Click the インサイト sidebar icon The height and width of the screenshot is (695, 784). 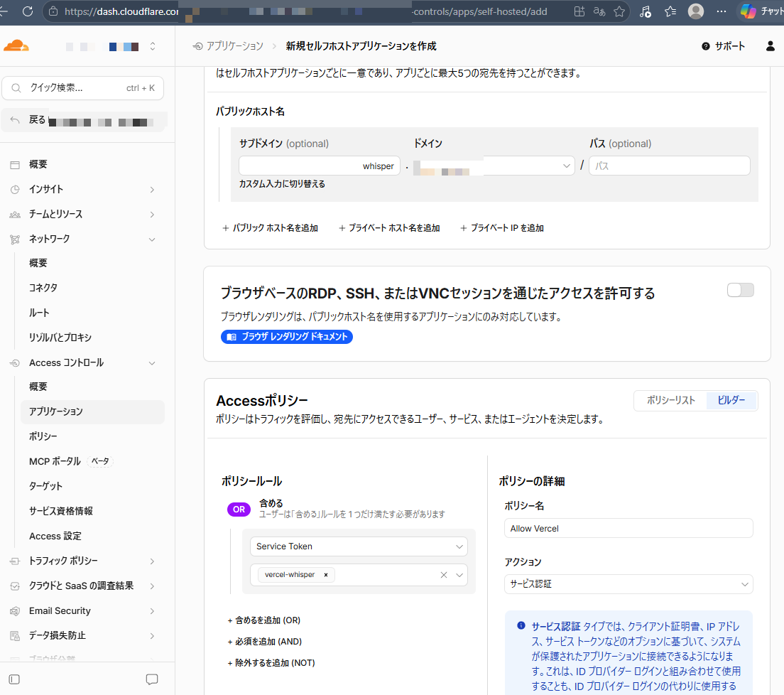pos(15,189)
